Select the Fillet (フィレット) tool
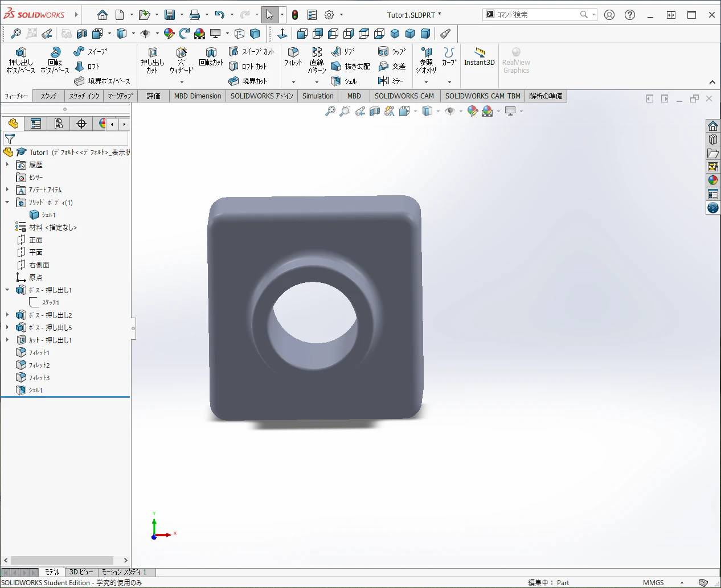Viewport: 721px width, 588px height. tap(293, 57)
